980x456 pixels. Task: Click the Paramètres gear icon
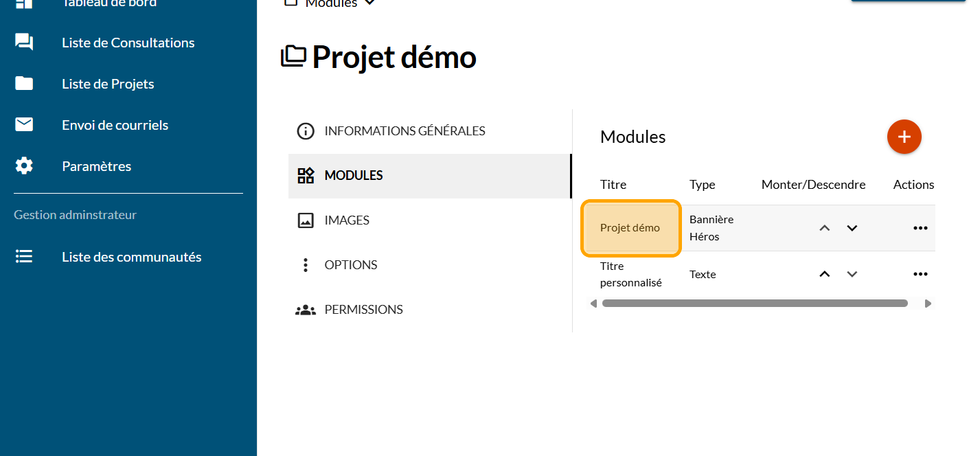click(x=24, y=166)
